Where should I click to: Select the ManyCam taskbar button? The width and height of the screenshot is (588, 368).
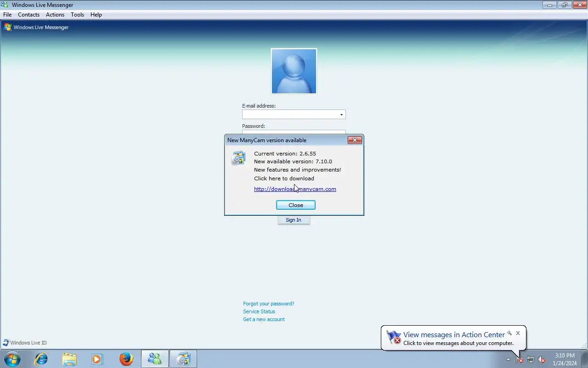[183, 359]
